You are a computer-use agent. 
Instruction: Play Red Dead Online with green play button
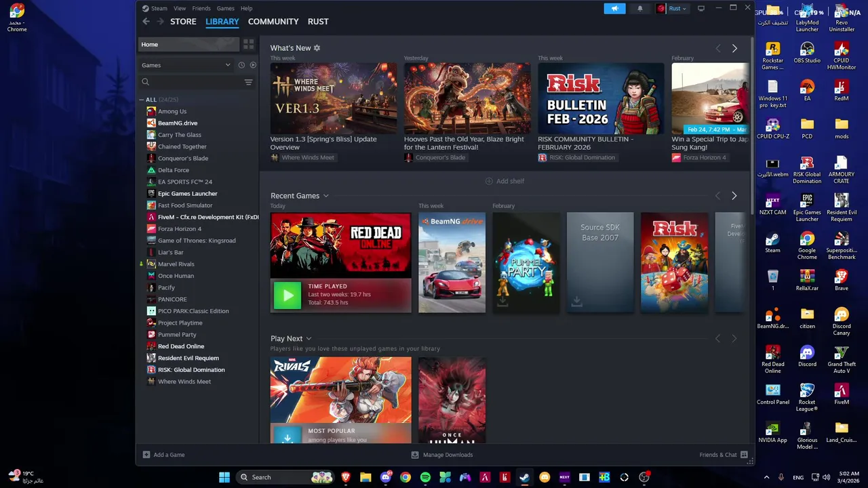pyautogui.click(x=288, y=296)
